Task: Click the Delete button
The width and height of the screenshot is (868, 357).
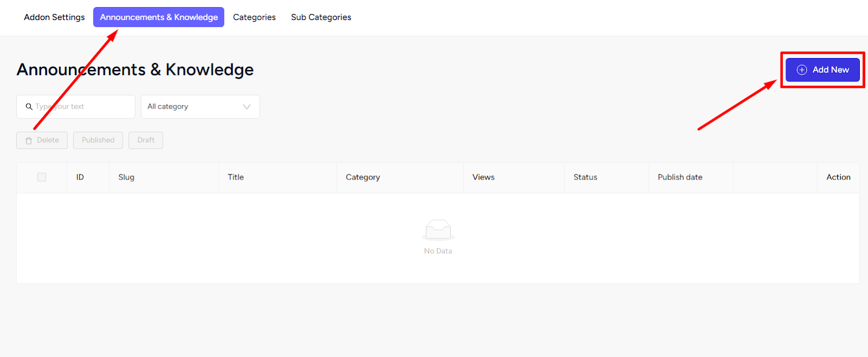Action: pyautogui.click(x=42, y=140)
